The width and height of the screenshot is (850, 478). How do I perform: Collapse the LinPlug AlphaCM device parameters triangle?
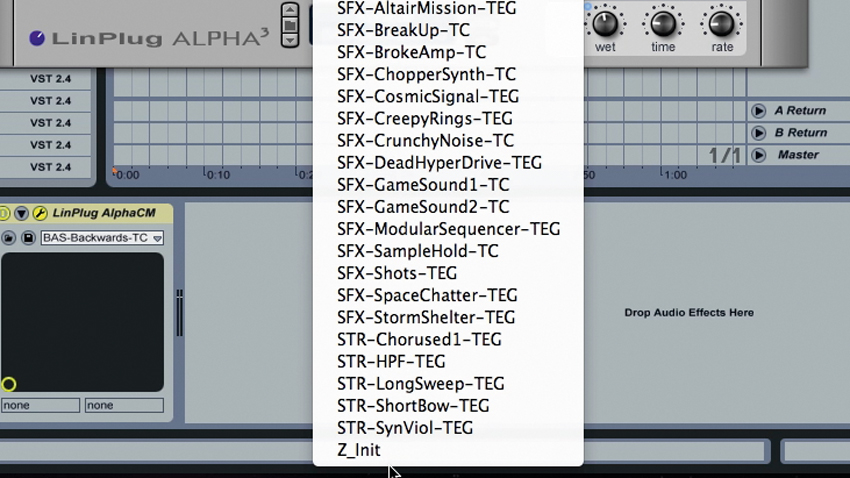tap(21, 214)
